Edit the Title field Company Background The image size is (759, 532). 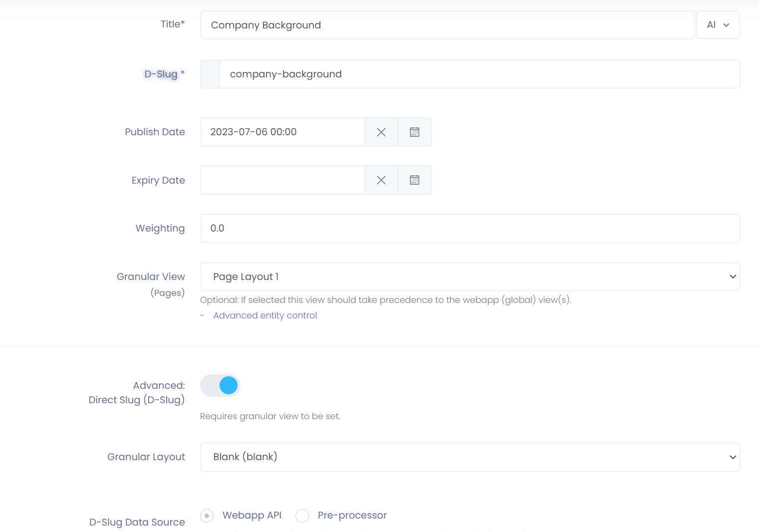(447, 25)
